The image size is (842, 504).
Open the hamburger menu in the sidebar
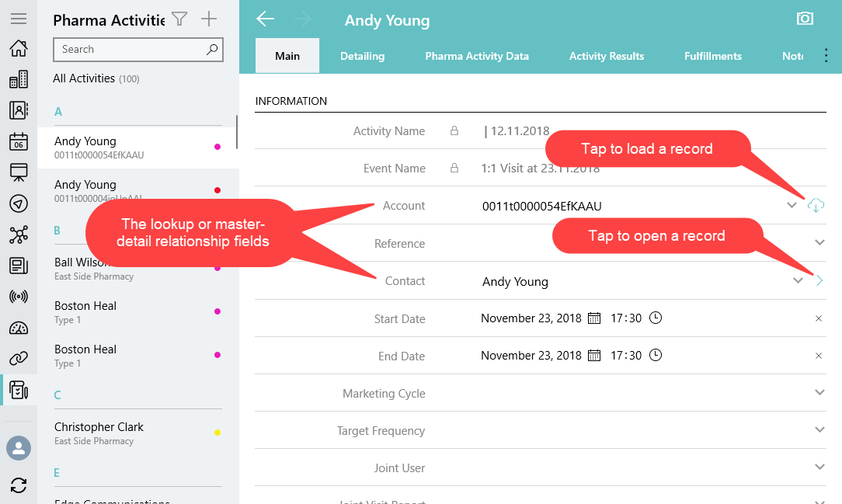(19, 19)
